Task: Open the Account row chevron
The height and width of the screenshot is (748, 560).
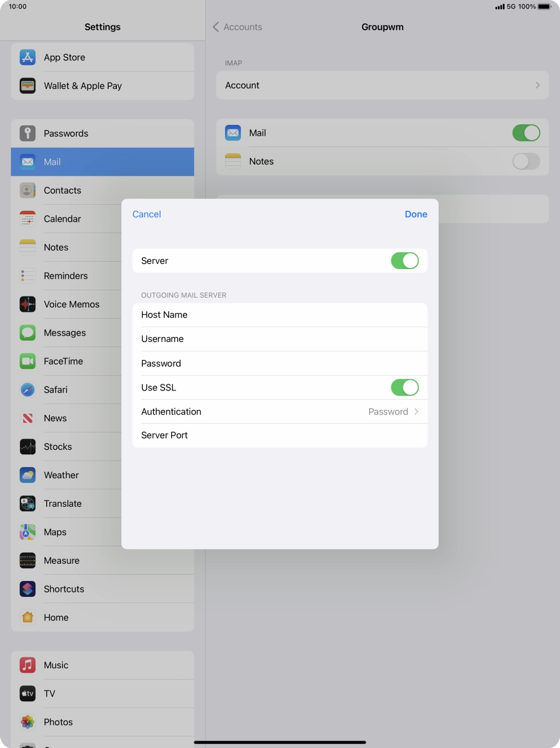Action: point(537,86)
